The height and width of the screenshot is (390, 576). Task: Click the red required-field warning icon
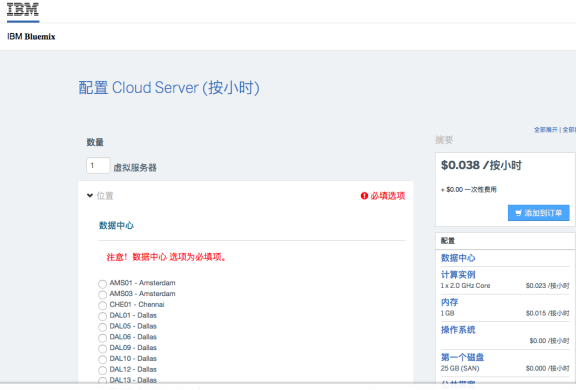click(364, 196)
